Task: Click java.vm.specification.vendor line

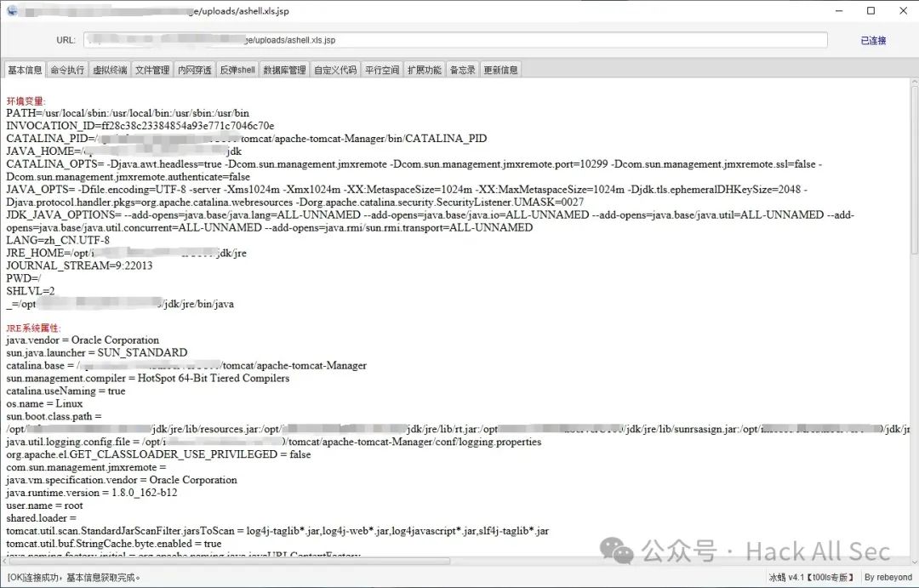Action: pos(122,480)
